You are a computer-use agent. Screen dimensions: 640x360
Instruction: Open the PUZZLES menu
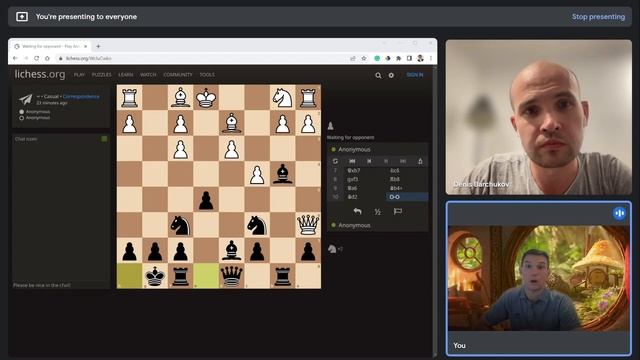click(x=102, y=75)
